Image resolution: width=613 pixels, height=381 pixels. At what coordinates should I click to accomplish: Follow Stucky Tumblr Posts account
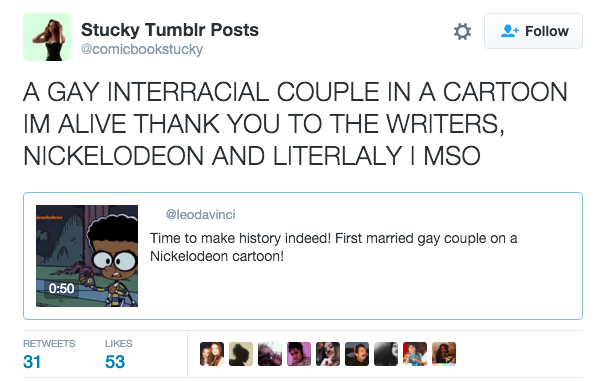pos(533,31)
